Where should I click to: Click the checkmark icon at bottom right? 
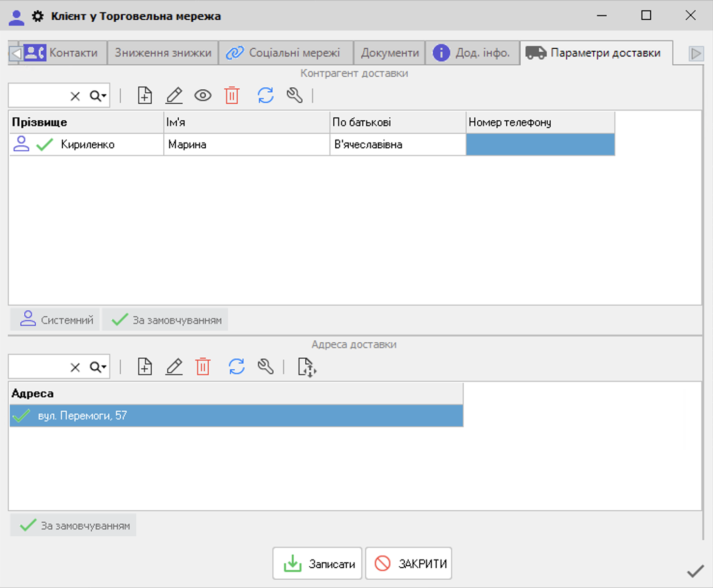[695, 572]
